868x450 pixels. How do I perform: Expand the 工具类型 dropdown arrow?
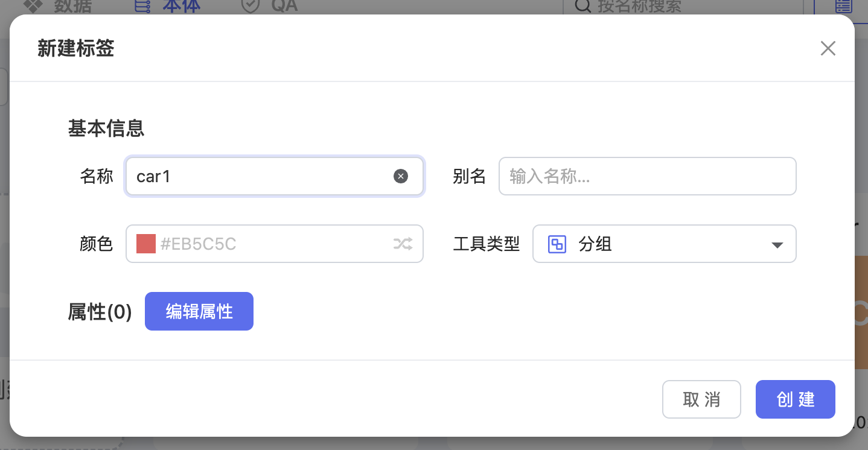point(777,245)
